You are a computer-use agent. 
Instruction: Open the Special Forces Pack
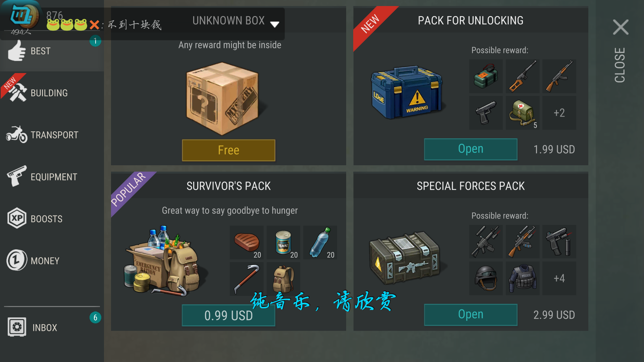[x=471, y=315]
